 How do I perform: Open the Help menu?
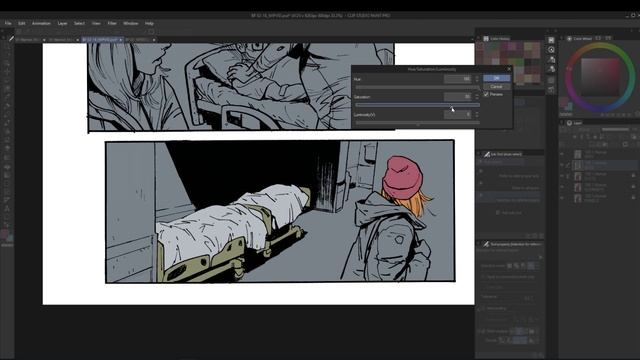pos(149,23)
